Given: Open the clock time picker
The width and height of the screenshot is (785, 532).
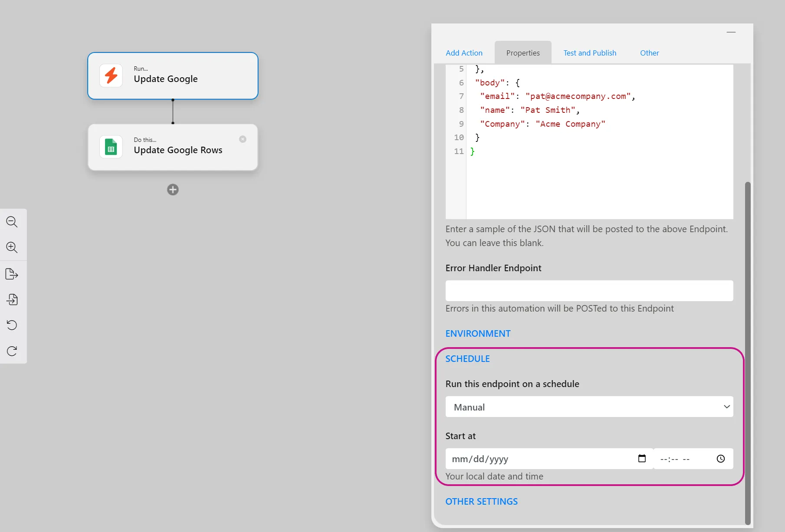Looking at the screenshot, I should pyautogui.click(x=721, y=459).
